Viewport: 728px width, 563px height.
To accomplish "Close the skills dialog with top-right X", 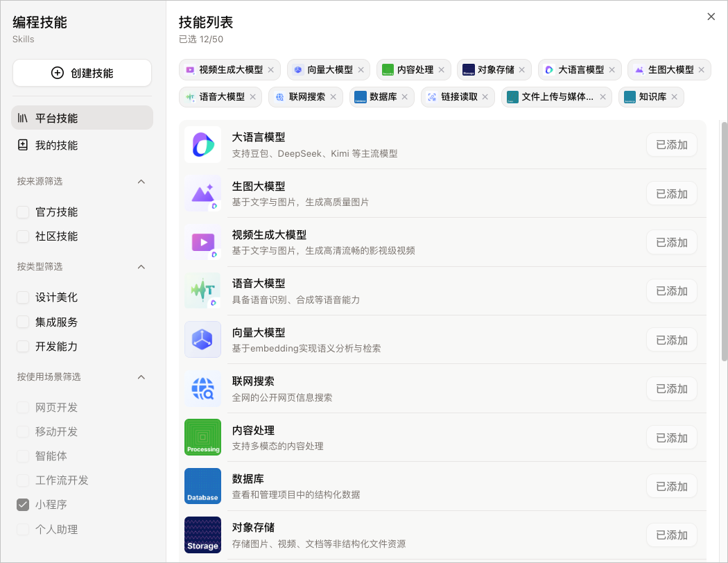I will pos(711,17).
